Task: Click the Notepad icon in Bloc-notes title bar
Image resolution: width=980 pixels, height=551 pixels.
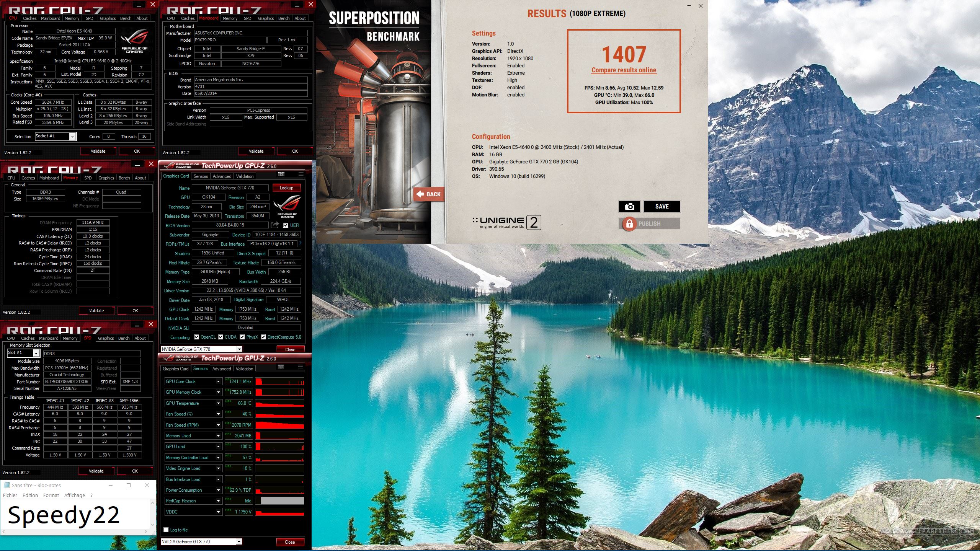Action: click(x=7, y=485)
